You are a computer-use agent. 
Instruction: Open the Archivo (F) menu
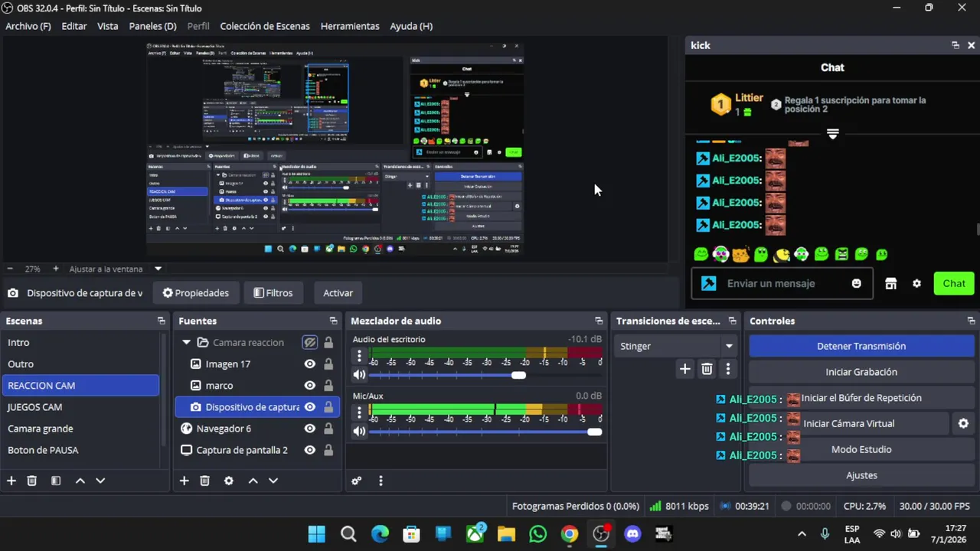pyautogui.click(x=28, y=26)
